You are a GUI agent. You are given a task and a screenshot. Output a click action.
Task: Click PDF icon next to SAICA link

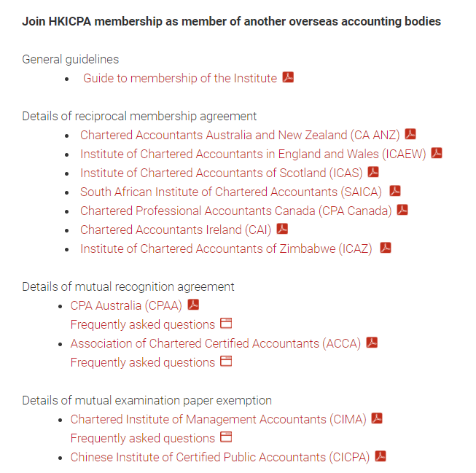click(x=395, y=191)
